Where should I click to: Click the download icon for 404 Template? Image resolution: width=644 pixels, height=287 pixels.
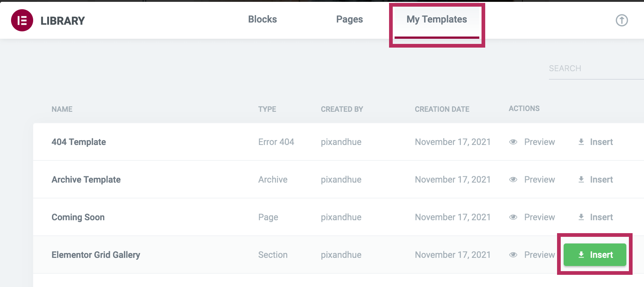(581, 142)
